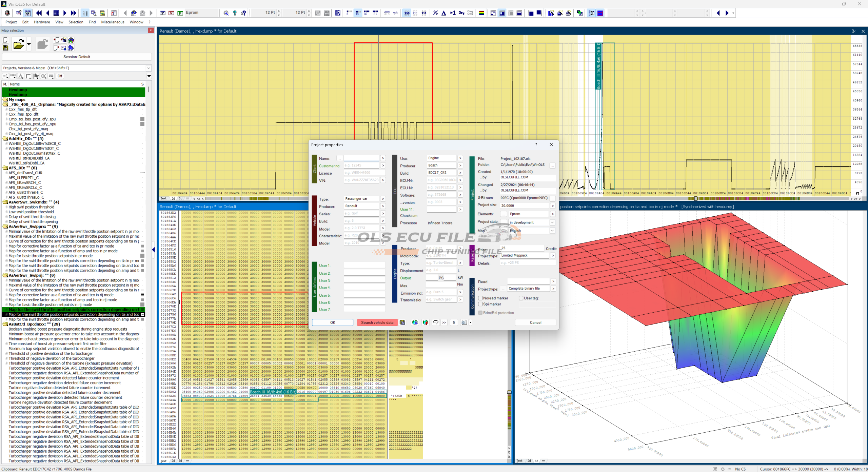Toggle the Off filter button in Map selection

60,76
